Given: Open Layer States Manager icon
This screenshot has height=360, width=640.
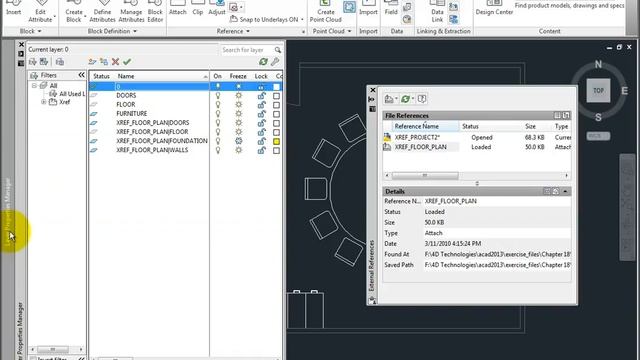Looking at the screenshot, I should [x=60, y=62].
